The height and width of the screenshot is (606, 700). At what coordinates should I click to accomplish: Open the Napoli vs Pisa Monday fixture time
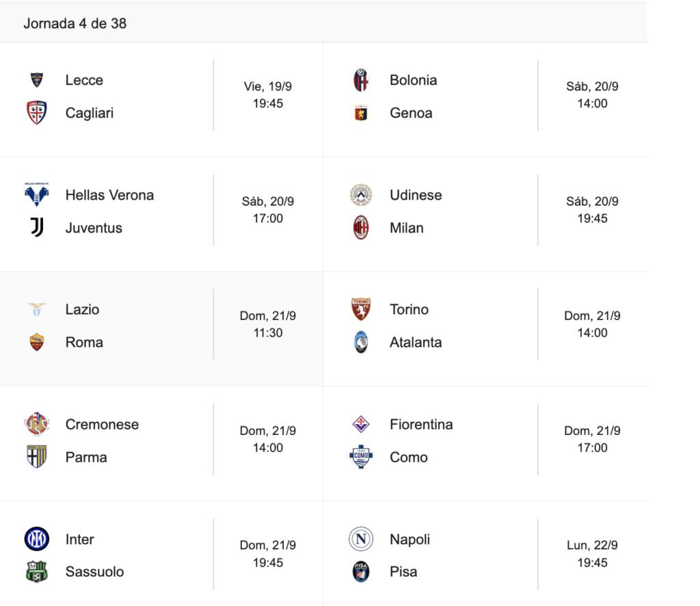pos(592,554)
